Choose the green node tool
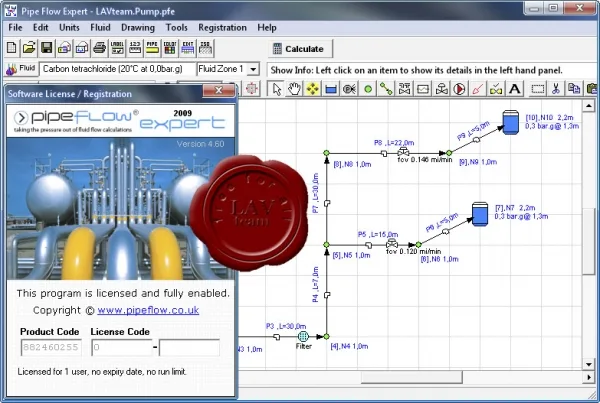Image resolution: width=600 pixels, height=403 pixels. tap(368, 89)
